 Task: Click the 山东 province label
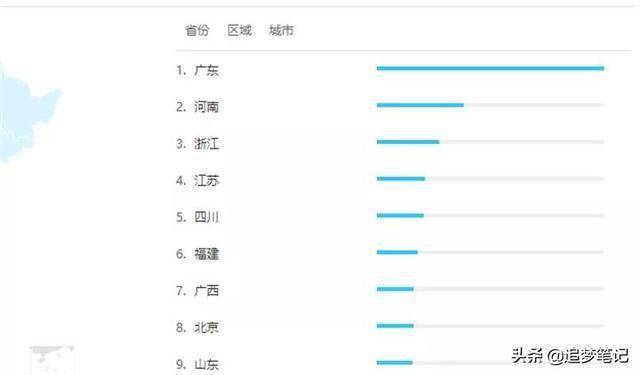click(x=207, y=364)
